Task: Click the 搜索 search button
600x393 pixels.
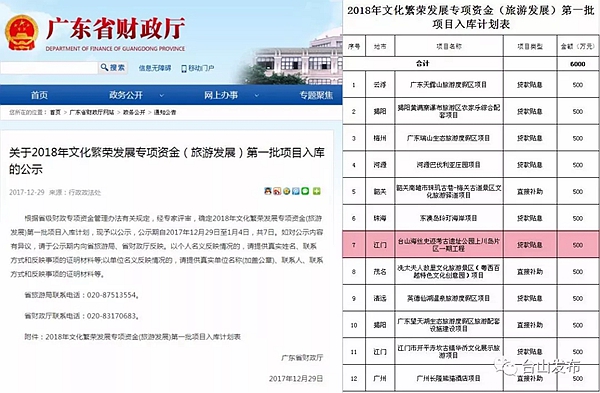Action: [x=112, y=68]
